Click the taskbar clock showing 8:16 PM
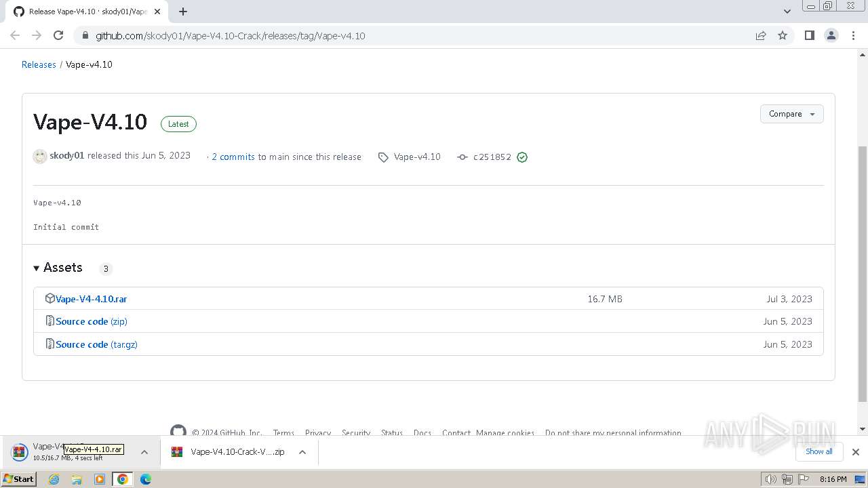868x488 pixels. click(833, 479)
